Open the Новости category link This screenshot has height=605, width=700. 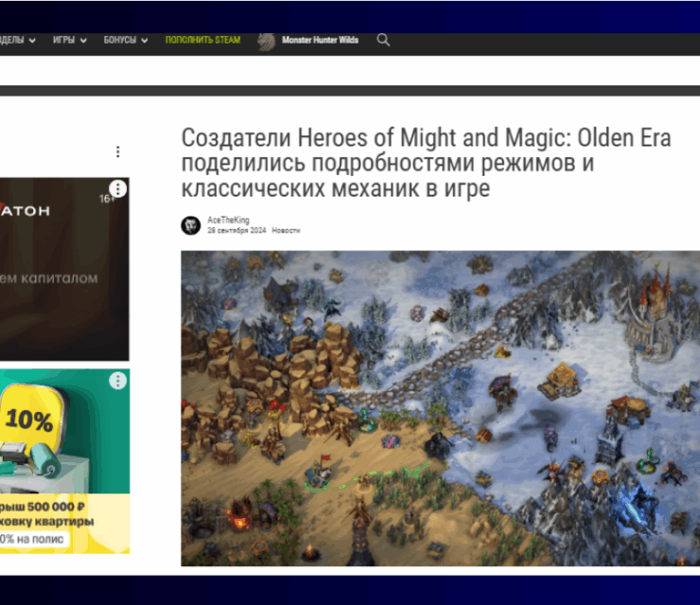pyautogui.click(x=286, y=231)
